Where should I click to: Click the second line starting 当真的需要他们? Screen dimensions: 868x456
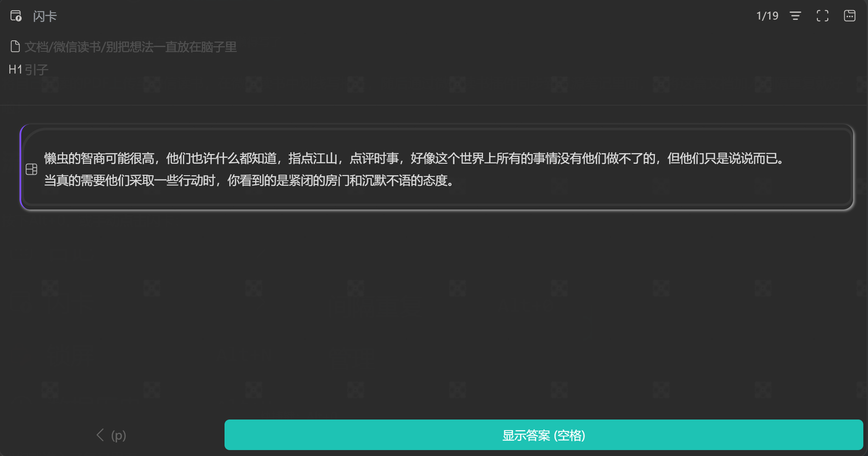pos(249,181)
